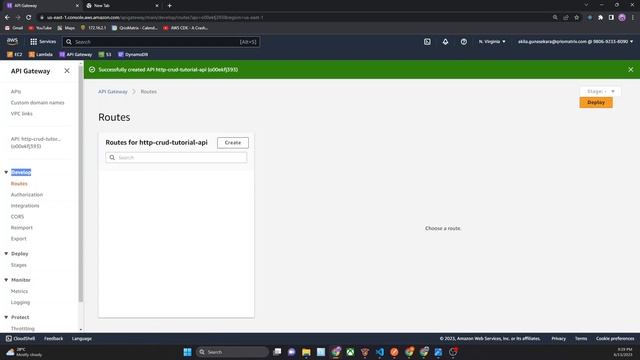The width and height of the screenshot is (640, 360).
Task: Open Metrics under Monitor
Action: click(20, 291)
